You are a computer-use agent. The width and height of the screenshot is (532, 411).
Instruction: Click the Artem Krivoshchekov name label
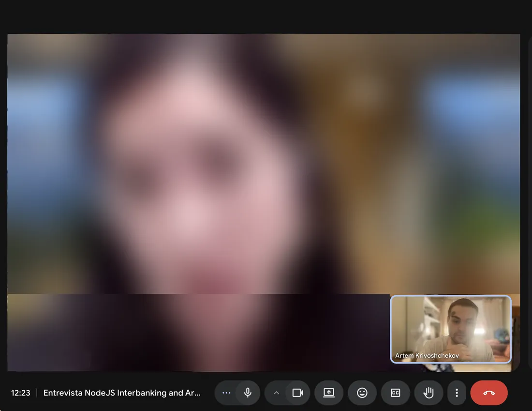[x=427, y=356]
